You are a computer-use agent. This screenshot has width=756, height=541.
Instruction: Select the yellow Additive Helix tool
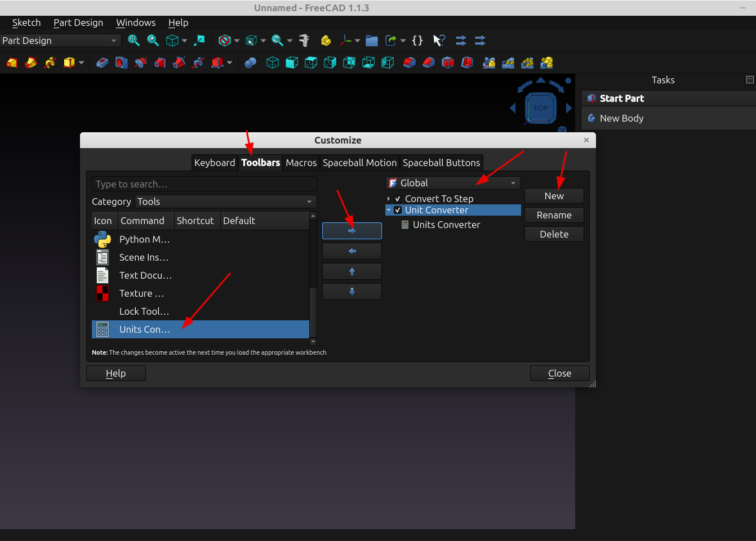point(50,62)
